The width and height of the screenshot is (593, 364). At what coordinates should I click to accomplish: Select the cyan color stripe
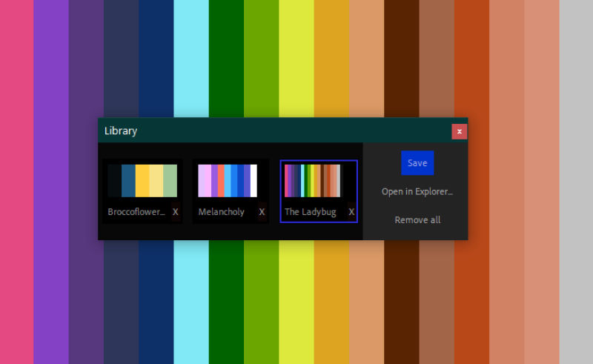pos(191,59)
